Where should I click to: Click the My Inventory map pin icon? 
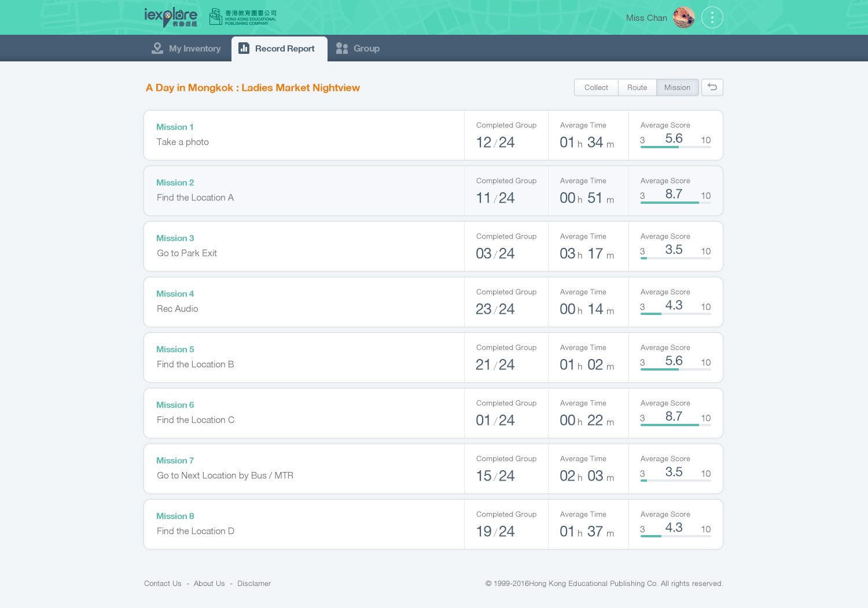tap(157, 48)
